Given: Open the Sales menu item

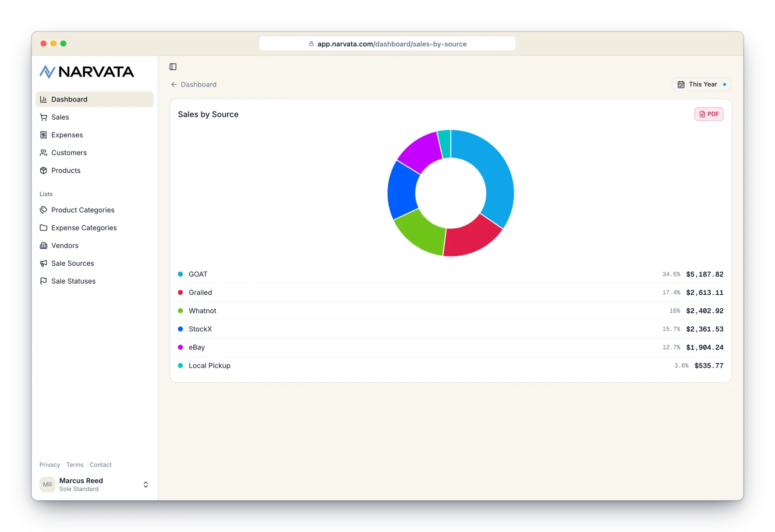Looking at the screenshot, I should point(94,117).
